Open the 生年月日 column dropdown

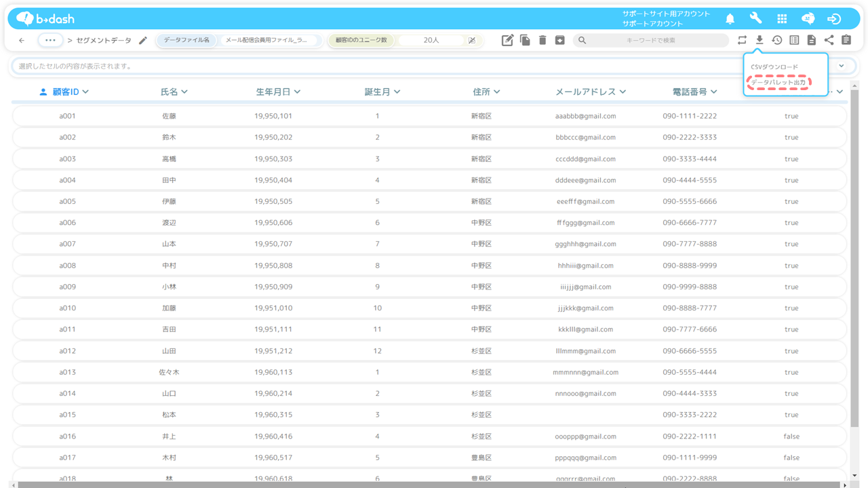(297, 91)
